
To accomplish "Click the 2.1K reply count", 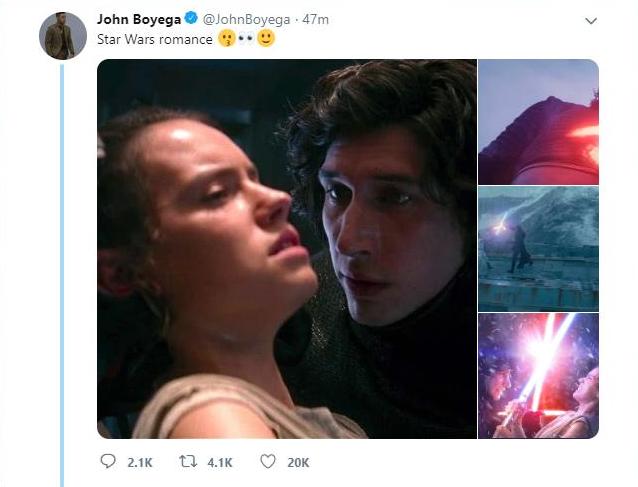I will 140,463.
